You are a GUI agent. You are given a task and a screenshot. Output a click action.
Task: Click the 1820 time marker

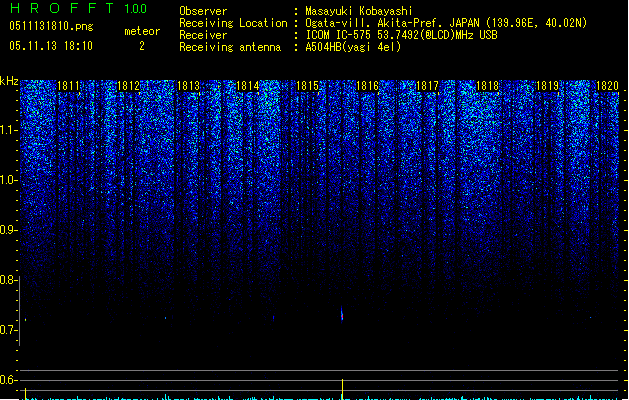607,86
